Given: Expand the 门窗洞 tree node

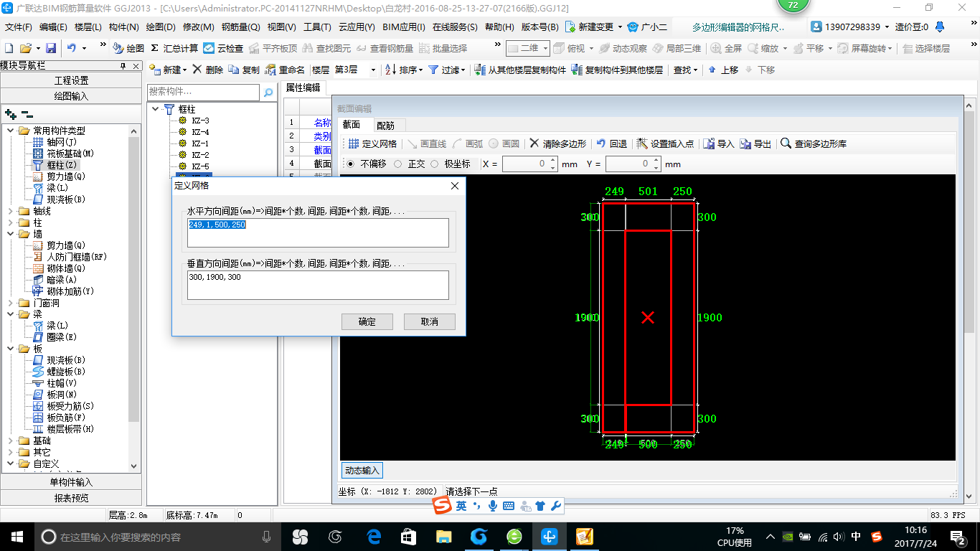Looking at the screenshot, I should [x=11, y=303].
